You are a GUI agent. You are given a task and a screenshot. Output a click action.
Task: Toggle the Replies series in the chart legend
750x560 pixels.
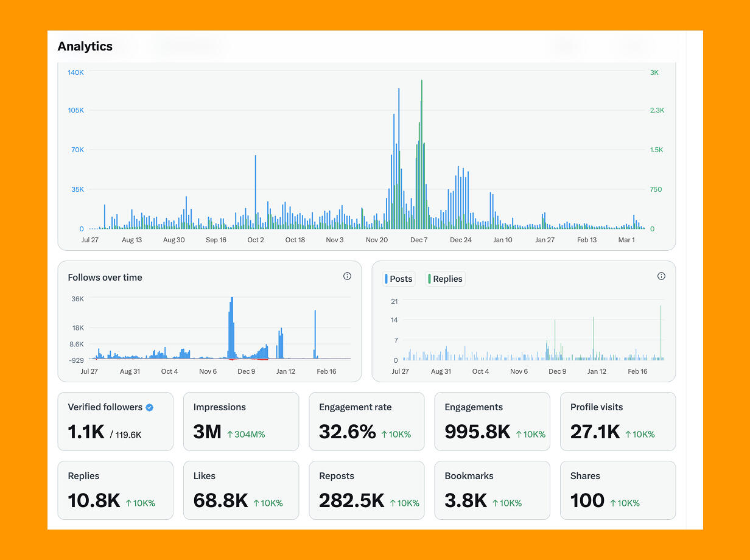click(445, 279)
